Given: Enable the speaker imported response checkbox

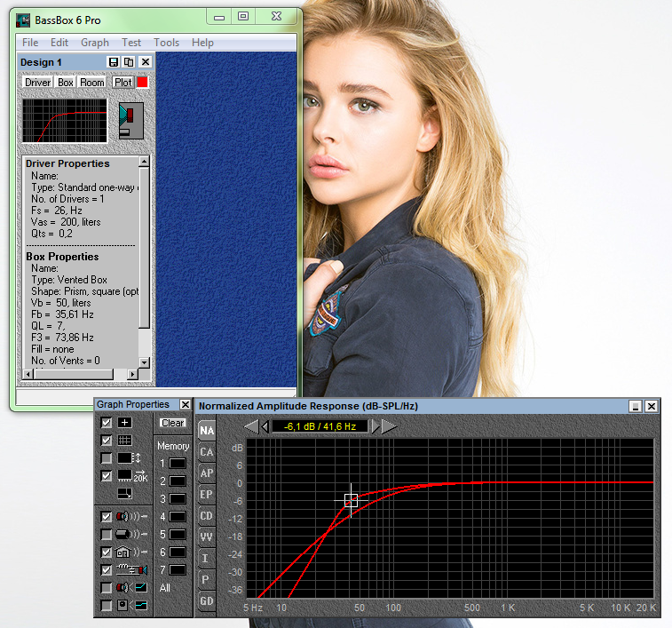Looking at the screenshot, I should 107,588.
